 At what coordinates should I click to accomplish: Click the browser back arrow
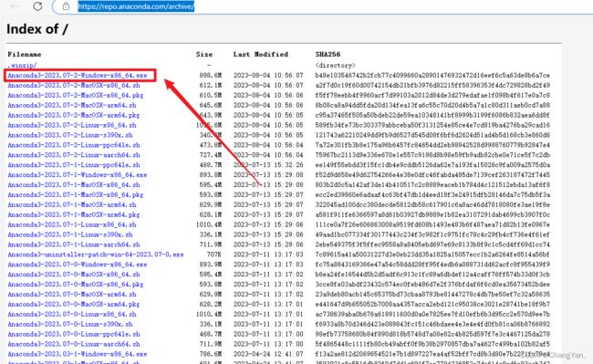tap(15, 6)
